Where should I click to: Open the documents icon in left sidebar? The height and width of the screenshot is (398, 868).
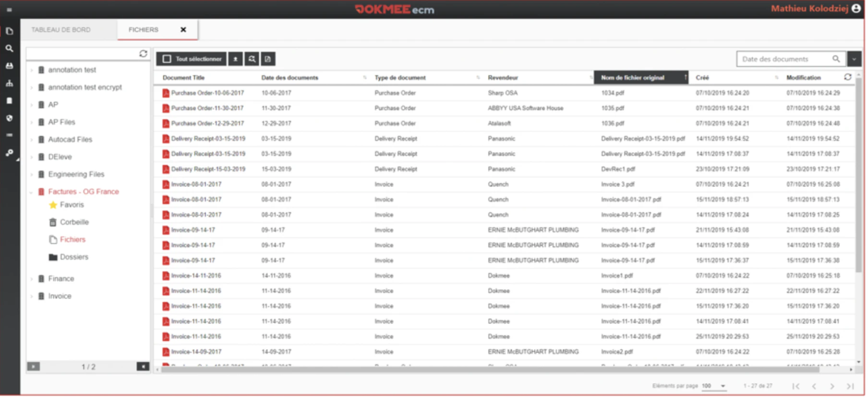10,31
